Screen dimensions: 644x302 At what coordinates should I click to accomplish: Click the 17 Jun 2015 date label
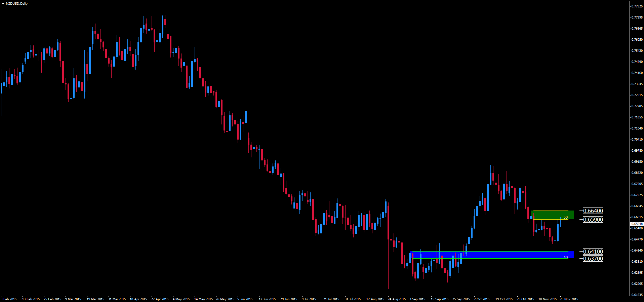coord(267,299)
